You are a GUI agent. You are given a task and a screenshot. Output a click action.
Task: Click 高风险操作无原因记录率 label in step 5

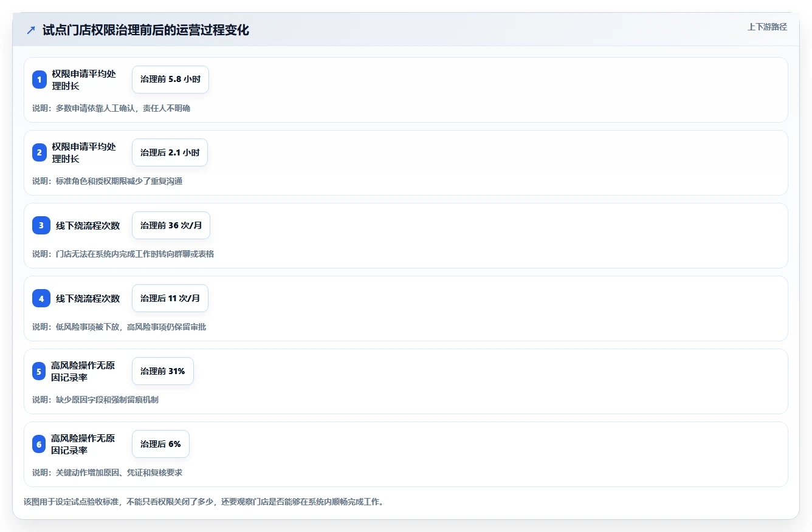pos(83,371)
